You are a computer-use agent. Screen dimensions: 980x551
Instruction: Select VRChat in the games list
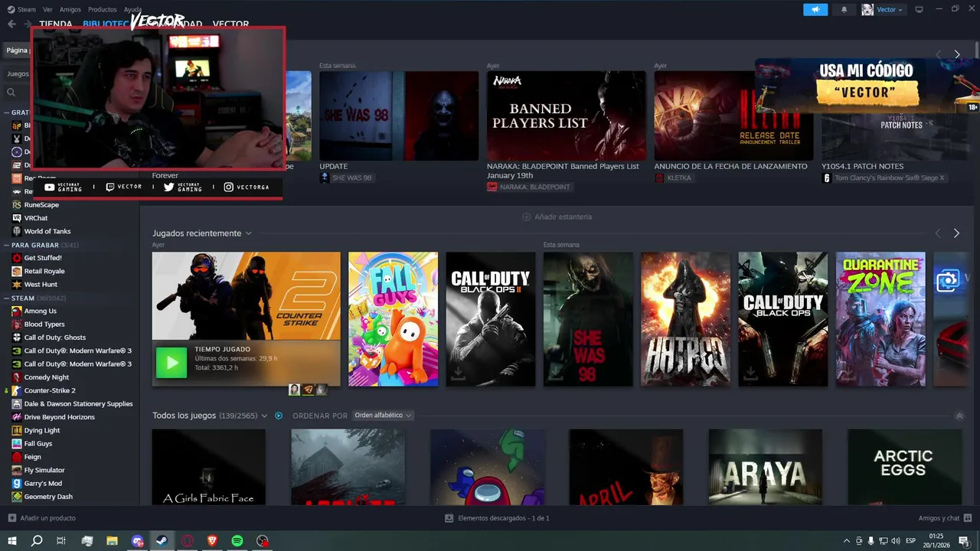[36, 218]
